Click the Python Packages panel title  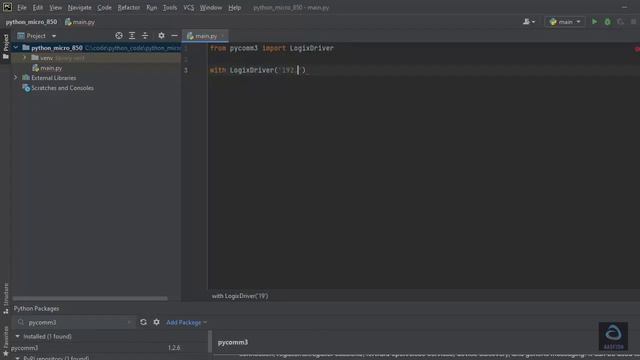click(36, 309)
